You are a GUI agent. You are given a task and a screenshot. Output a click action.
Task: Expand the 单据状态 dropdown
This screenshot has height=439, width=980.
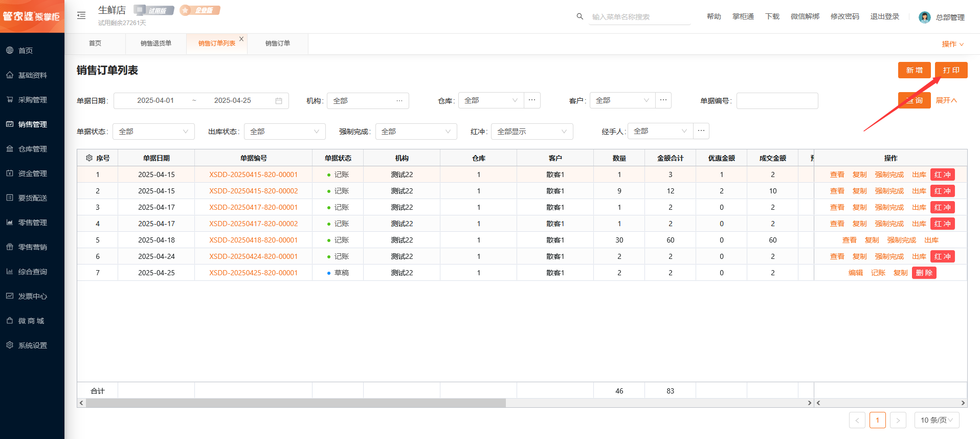(153, 131)
